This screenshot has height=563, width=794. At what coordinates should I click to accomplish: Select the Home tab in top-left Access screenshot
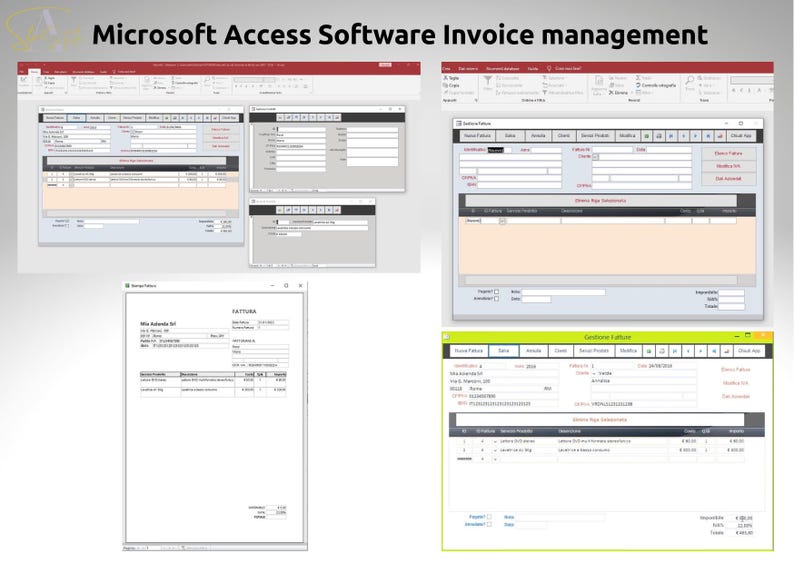tap(34, 72)
